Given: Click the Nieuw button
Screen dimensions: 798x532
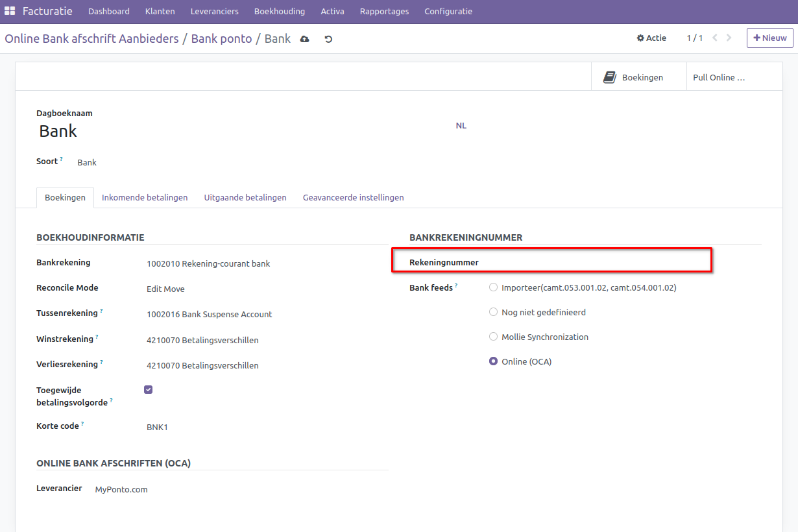Looking at the screenshot, I should [x=769, y=38].
